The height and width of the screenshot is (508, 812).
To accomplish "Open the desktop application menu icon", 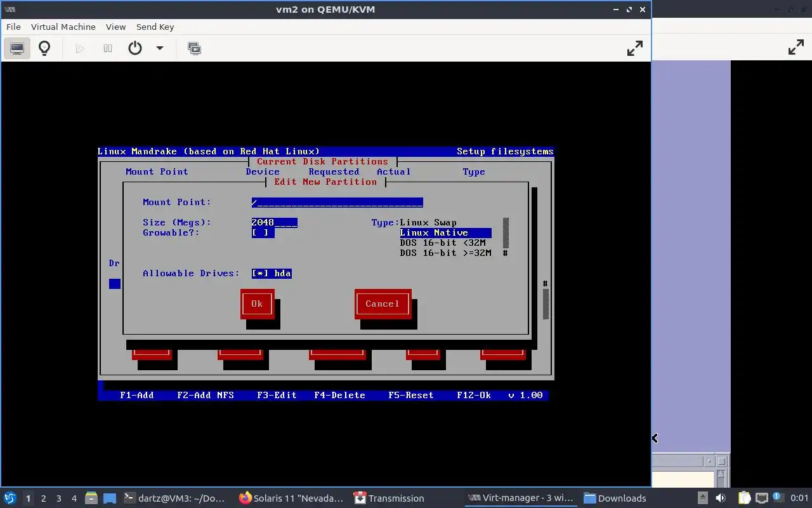I will coord(10,498).
